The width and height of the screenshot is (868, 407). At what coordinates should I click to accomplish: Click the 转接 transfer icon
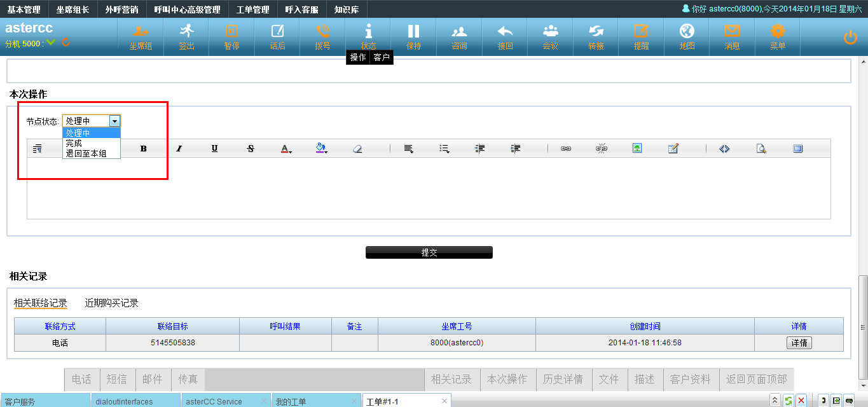596,36
